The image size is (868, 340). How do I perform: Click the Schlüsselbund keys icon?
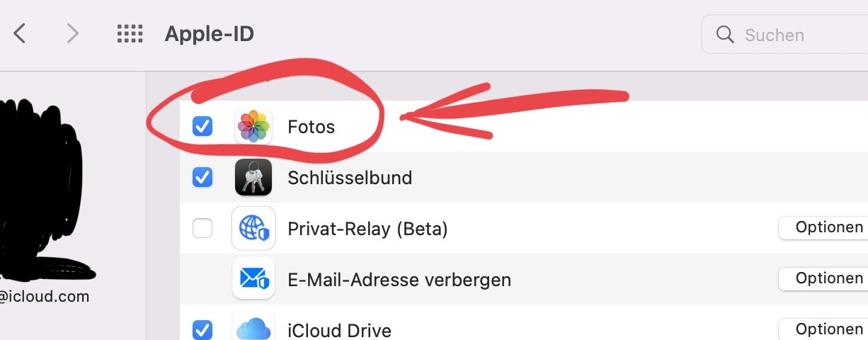253,177
